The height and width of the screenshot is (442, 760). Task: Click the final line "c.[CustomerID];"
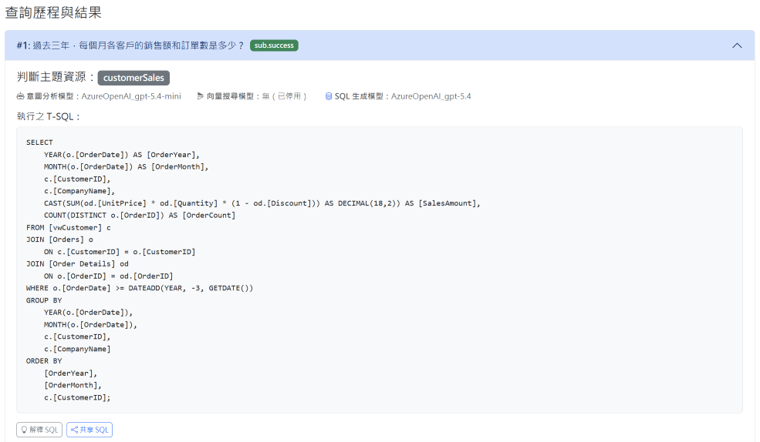pyautogui.click(x=78, y=397)
